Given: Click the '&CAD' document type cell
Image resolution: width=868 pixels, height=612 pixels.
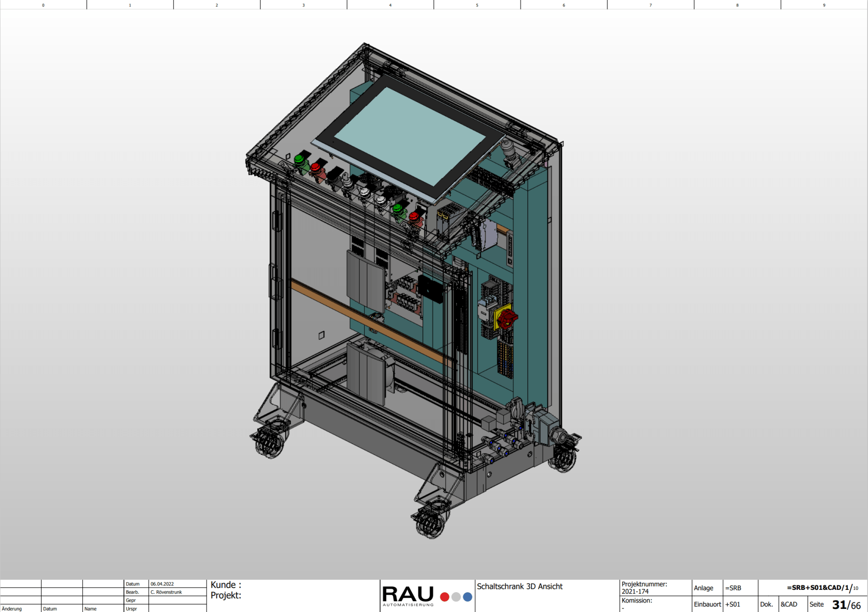Looking at the screenshot, I should pyautogui.click(x=789, y=604).
